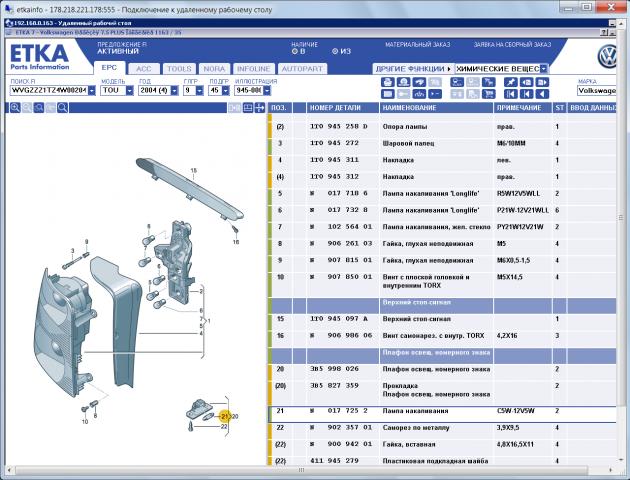This screenshot has height=480, width=630.
Task: Click the НОМЕР ДЕТАЛИ column header
Action: pyautogui.click(x=343, y=108)
